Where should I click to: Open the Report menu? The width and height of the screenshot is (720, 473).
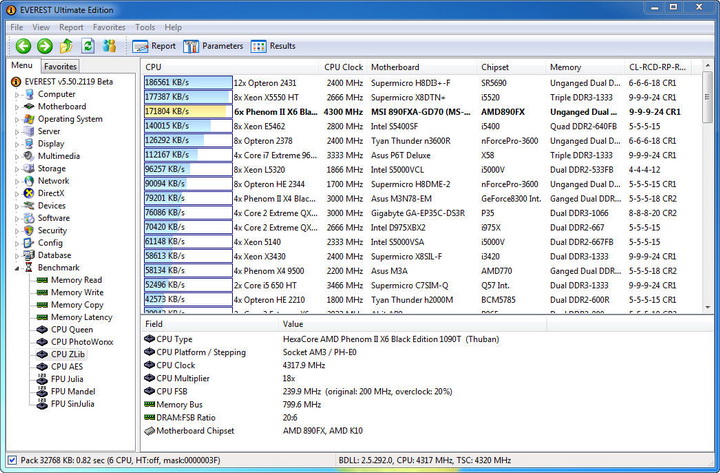click(x=71, y=28)
